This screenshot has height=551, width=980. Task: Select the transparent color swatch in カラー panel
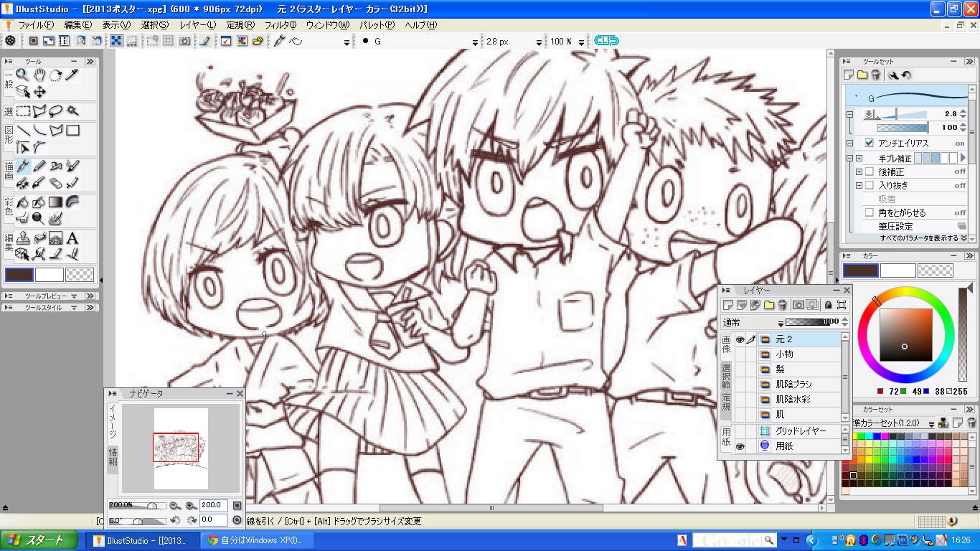[936, 270]
